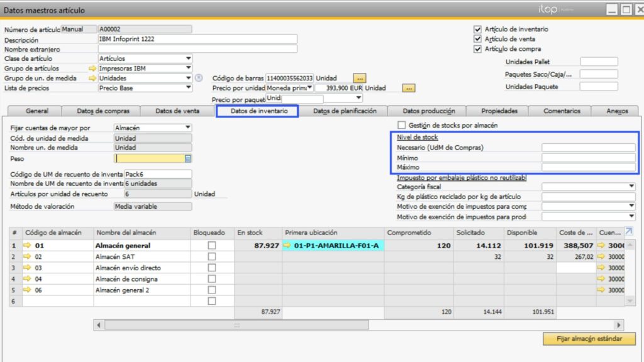The height and width of the screenshot is (362, 644).
Task: Open the Moneda primaria currency dropdown
Action: [309, 88]
